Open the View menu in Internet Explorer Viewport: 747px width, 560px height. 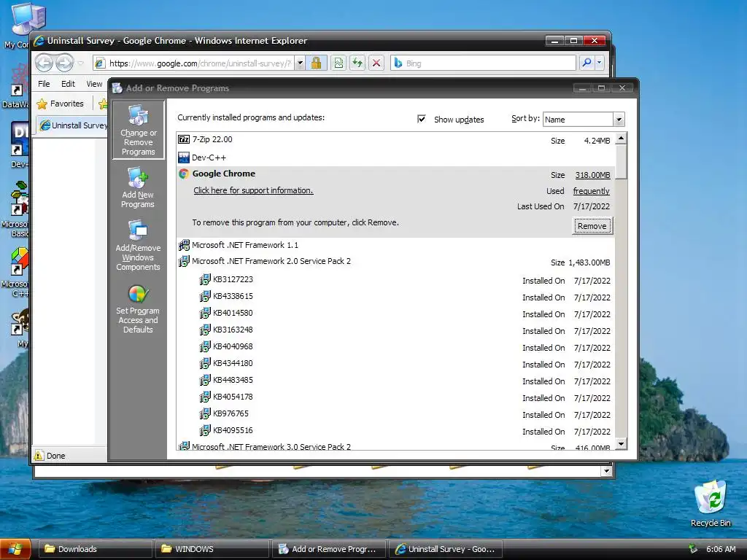tap(94, 84)
